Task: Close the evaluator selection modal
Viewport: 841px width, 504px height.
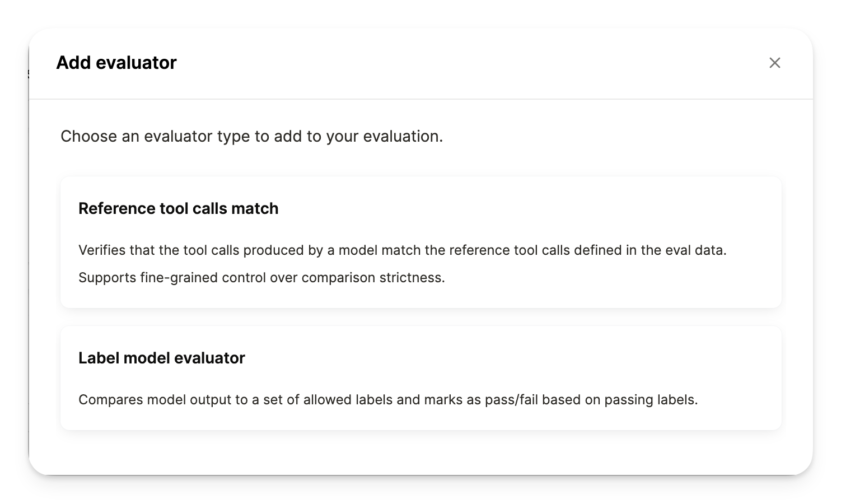Action: (x=775, y=63)
